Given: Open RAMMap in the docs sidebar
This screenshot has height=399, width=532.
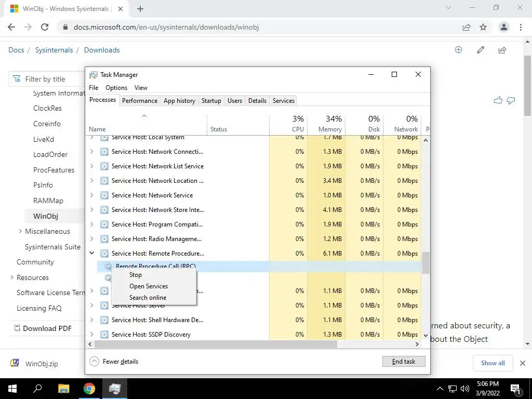Looking at the screenshot, I should click(48, 201).
